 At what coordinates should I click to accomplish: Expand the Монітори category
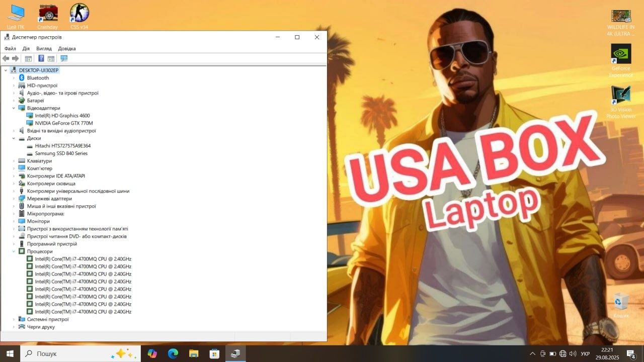tap(14, 221)
